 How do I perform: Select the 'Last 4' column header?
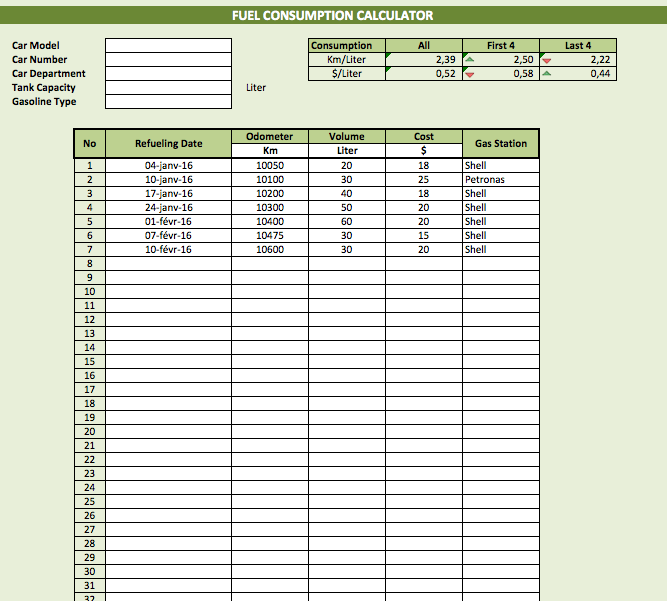(578, 46)
